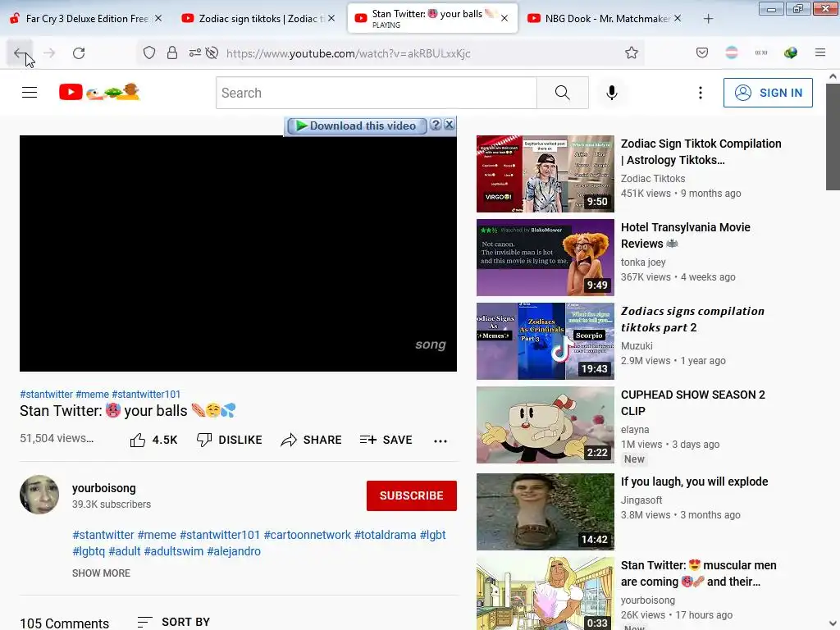The height and width of the screenshot is (630, 840).
Task: Click Download this video button
Action: click(357, 126)
